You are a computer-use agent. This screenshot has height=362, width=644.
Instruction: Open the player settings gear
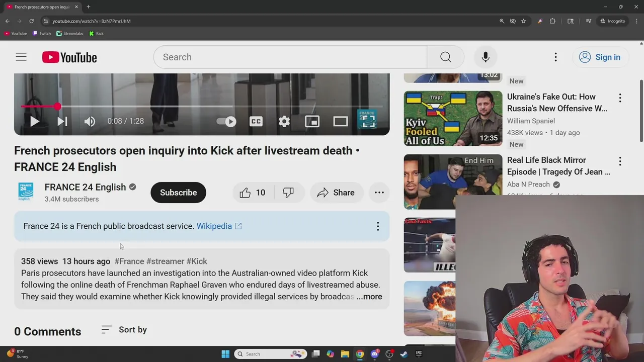(284, 121)
